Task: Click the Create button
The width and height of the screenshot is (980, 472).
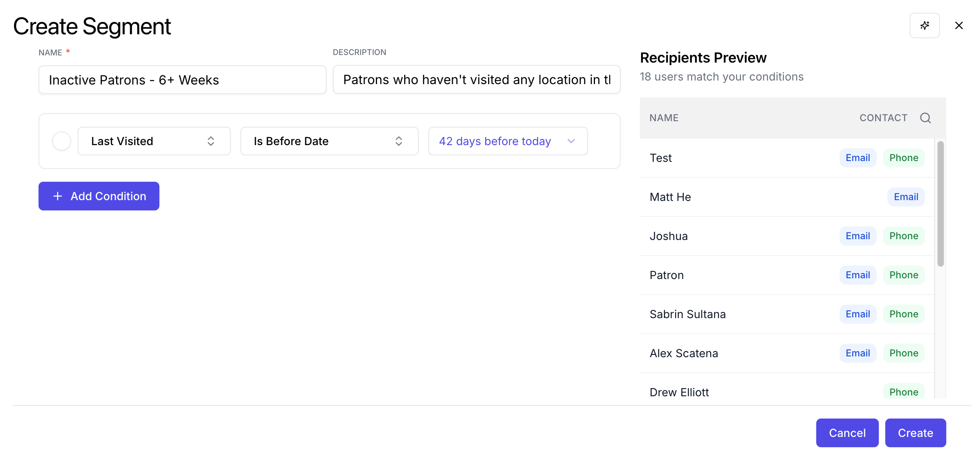Action: [x=915, y=433]
